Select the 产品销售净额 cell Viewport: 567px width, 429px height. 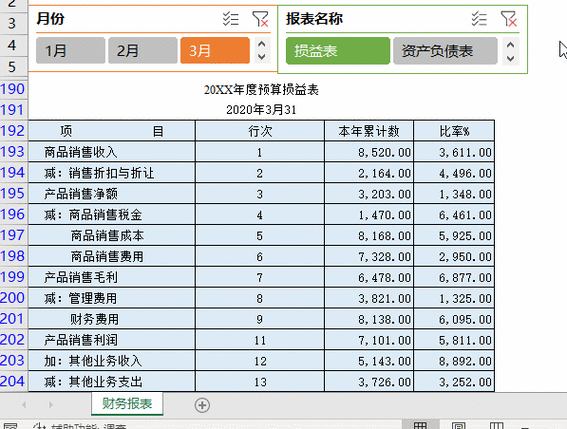click(112, 194)
